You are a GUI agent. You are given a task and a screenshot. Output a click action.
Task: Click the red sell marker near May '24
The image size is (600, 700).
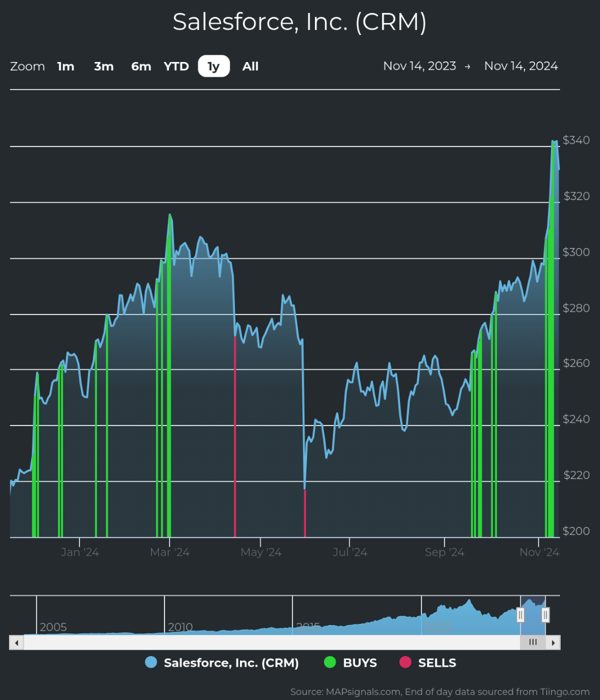pyautogui.click(x=235, y=437)
